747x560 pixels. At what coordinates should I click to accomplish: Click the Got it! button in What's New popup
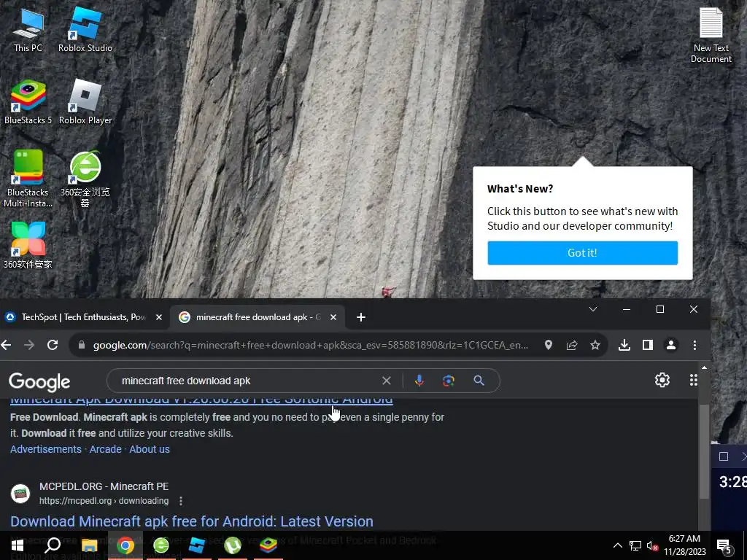tap(582, 253)
